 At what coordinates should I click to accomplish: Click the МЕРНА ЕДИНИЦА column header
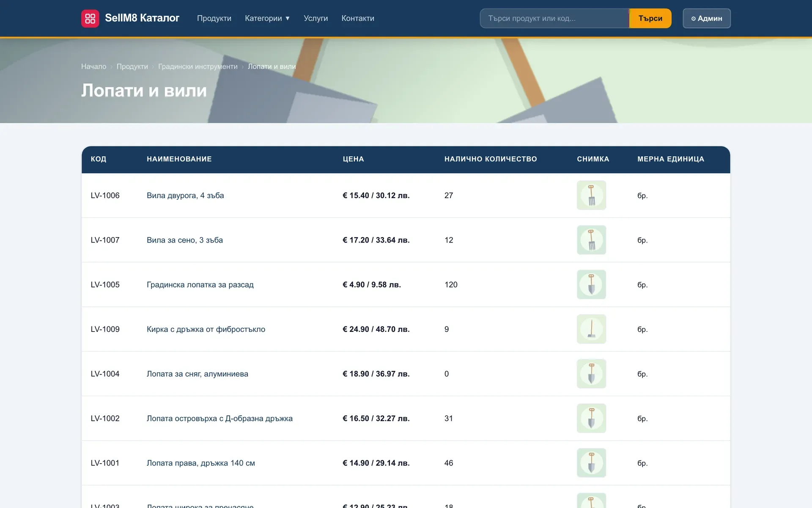click(671, 159)
